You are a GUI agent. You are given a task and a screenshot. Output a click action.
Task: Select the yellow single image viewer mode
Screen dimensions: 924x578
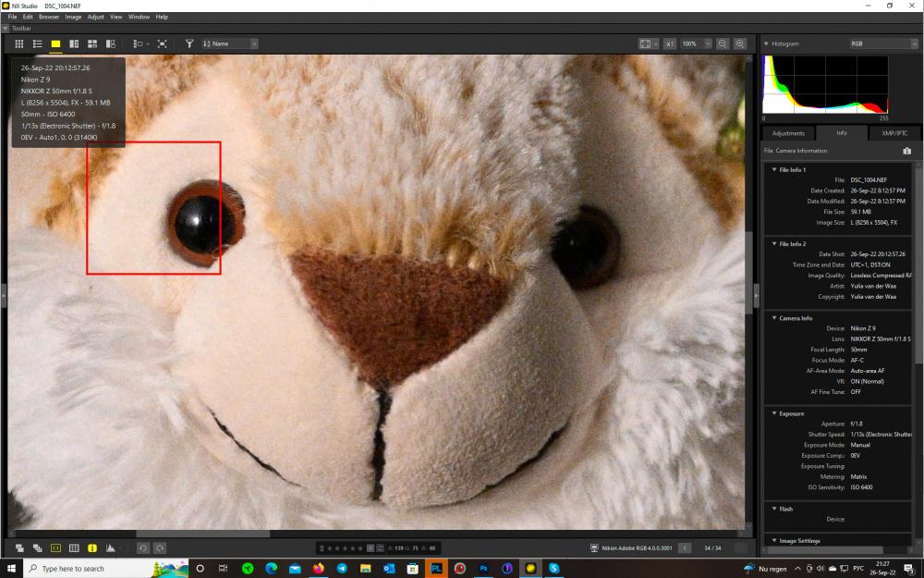pos(55,43)
